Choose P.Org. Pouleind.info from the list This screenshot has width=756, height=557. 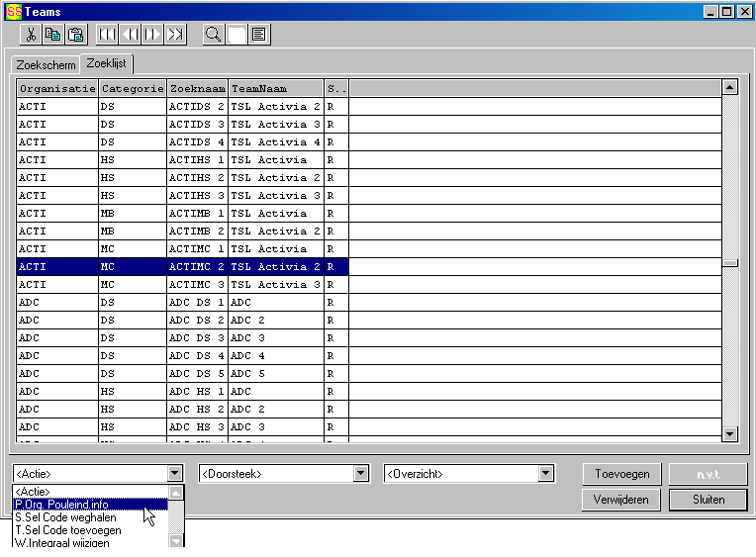(x=90, y=505)
